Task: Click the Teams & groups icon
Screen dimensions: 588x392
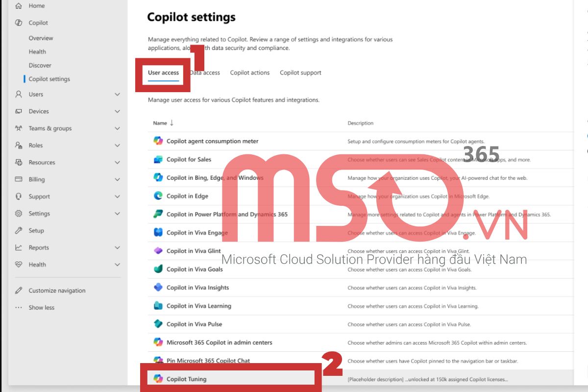Action: pyautogui.click(x=19, y=128)
